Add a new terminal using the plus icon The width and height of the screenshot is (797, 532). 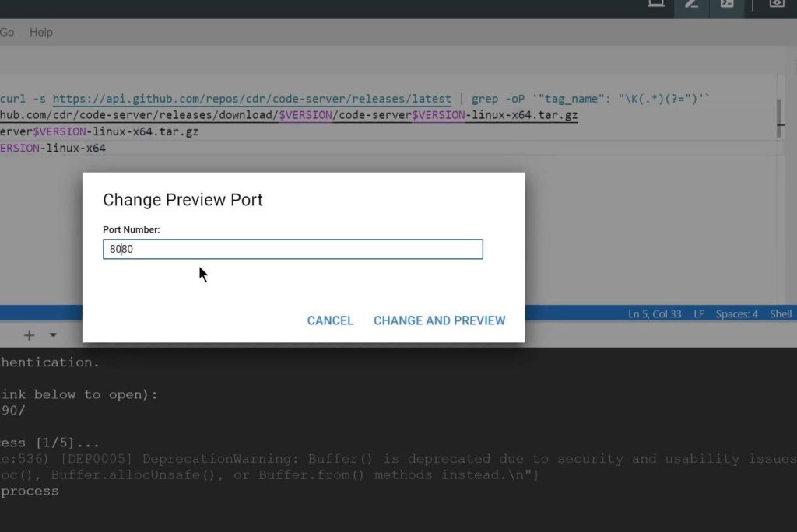pos(28,334)
